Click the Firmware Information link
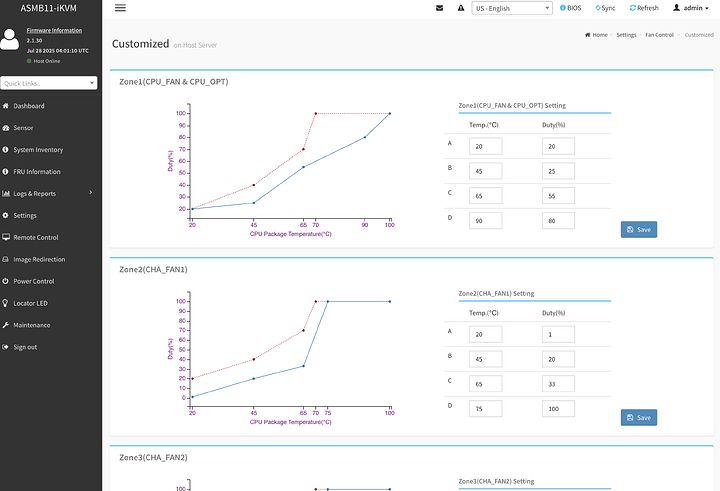The width and height of the screenshot is (720, 491). click(56, 31)
